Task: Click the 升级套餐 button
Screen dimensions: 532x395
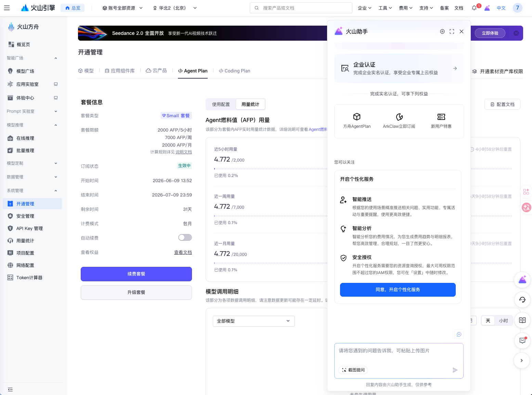Action: coord(136,292)
